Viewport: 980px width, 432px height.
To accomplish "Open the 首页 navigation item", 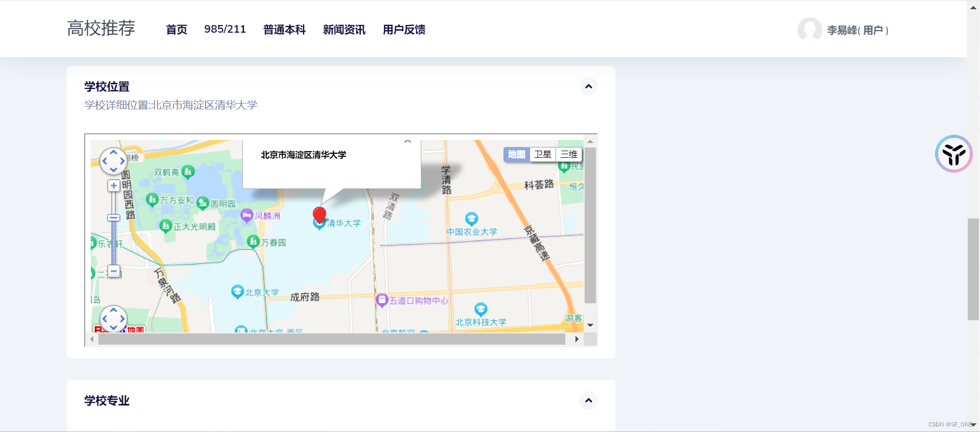I will point(177,30).
